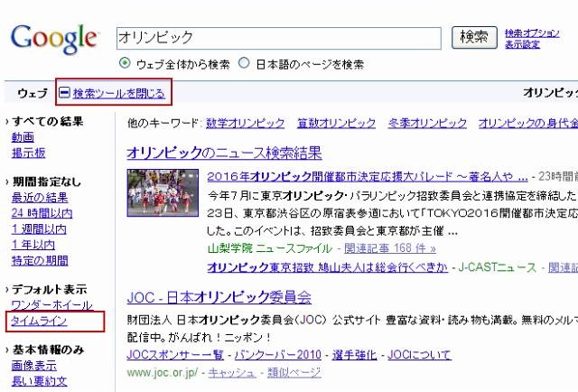This screenshot has height=392, width=578.
Task: Select the ウェブ tab label
Action: [33, 93]
